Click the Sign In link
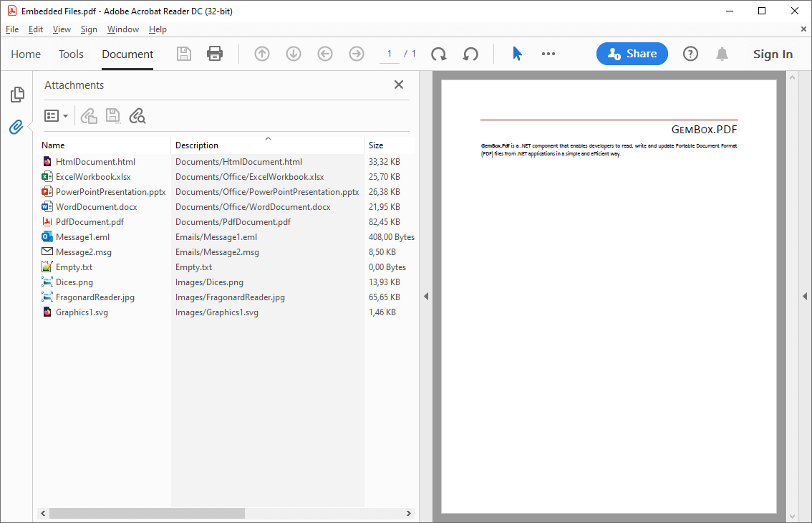This screenshot has height=523, width=812. point(773,54)
